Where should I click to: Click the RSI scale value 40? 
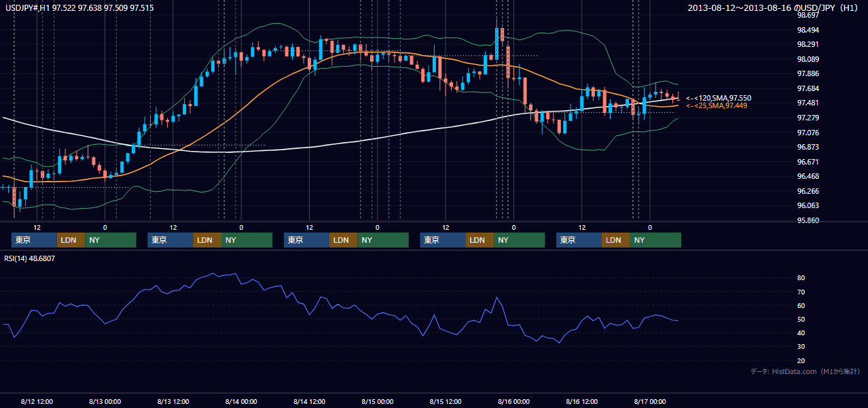tap(801, 333)
